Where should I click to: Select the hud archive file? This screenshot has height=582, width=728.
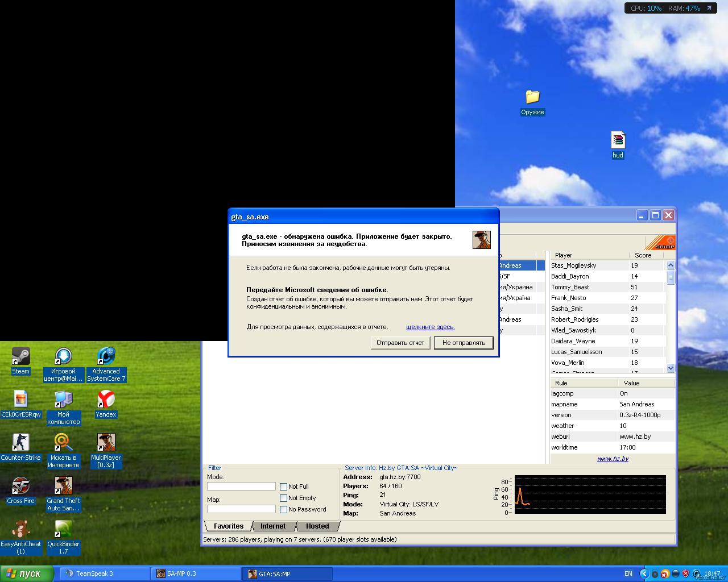click(618, 145)
